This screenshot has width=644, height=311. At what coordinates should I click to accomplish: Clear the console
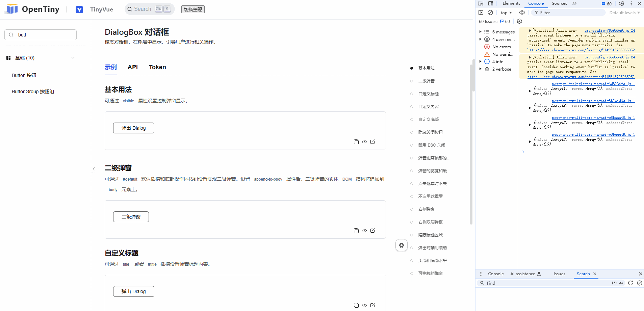pos(490,12)
